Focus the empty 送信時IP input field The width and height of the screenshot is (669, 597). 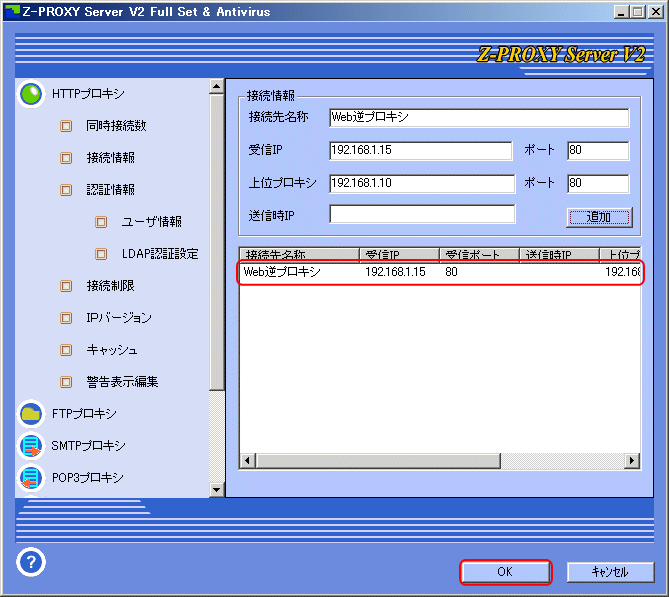422,214
